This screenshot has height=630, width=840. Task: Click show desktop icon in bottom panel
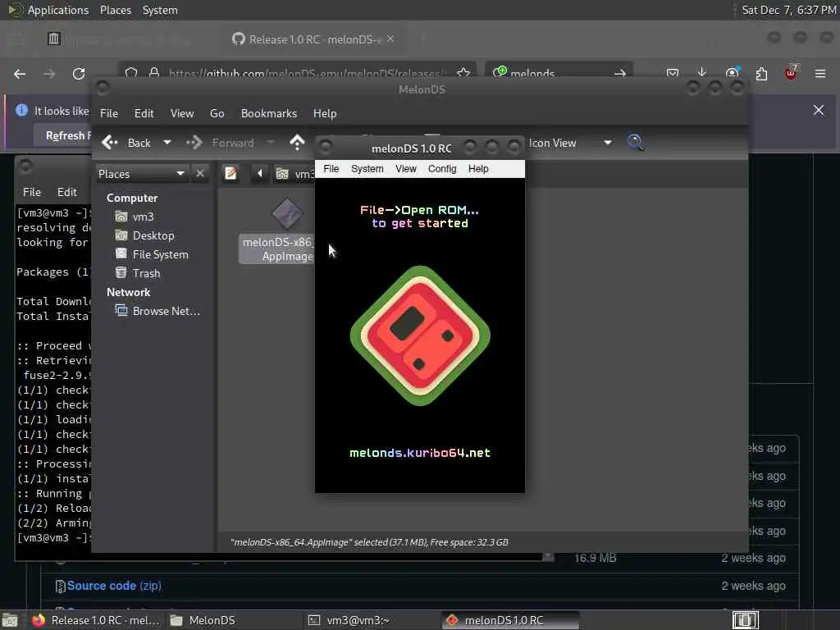pos(10,620)
